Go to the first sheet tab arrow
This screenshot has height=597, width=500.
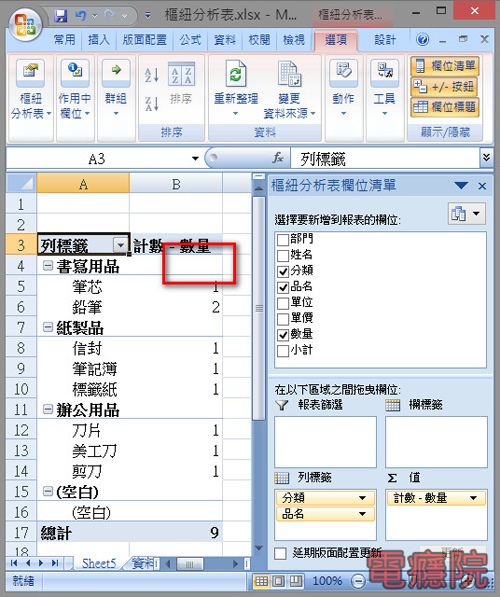(14, 563)
